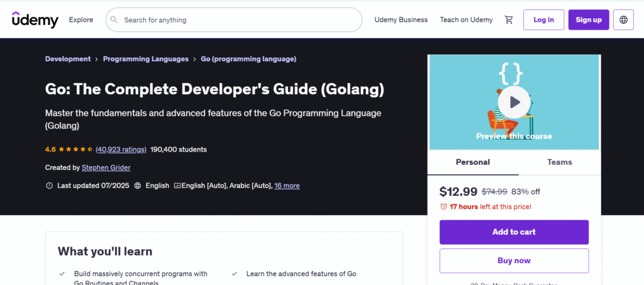Open the globe language selector button
The width and height of the screenshot is (644, 285).
tap(623, 20)
